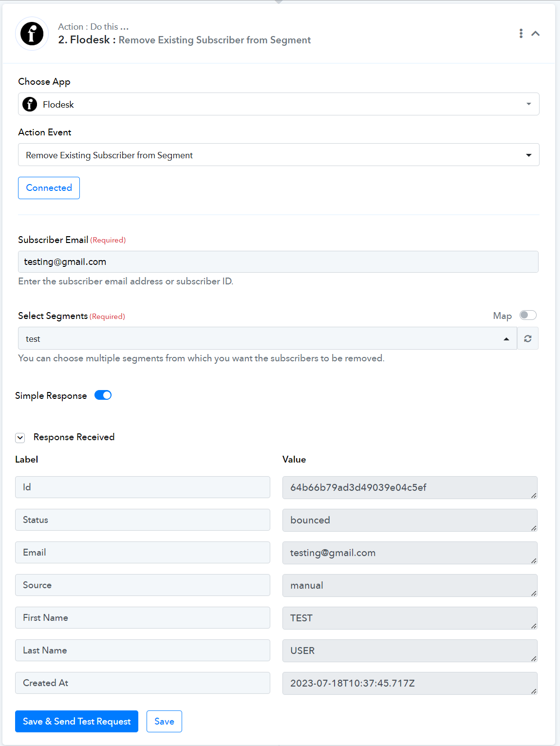
Task: Click the Save button
Action: (x=164, y=721)
